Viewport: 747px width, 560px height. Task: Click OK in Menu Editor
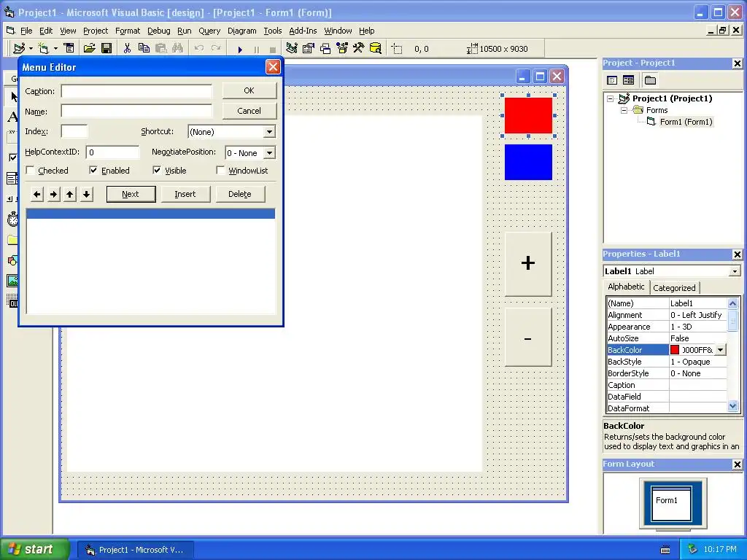click(249, 90)
